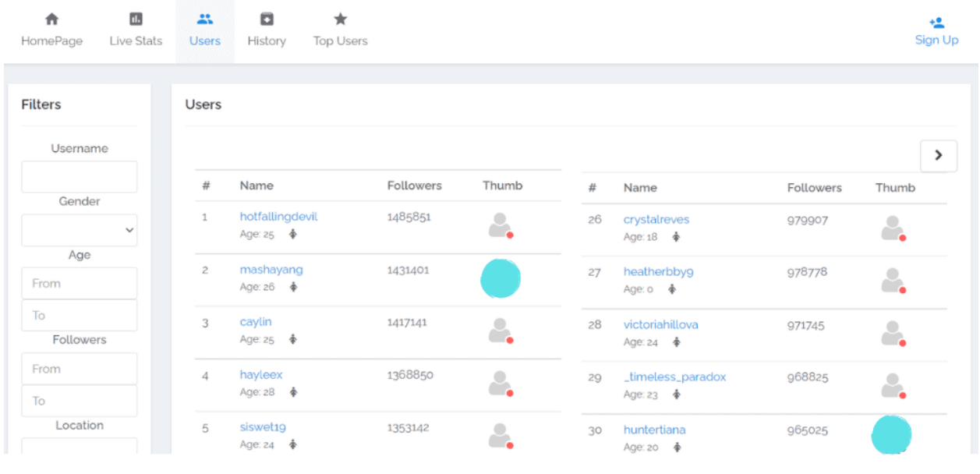Open hayleex's profile link
980x474 pixels.
(261, 375)
